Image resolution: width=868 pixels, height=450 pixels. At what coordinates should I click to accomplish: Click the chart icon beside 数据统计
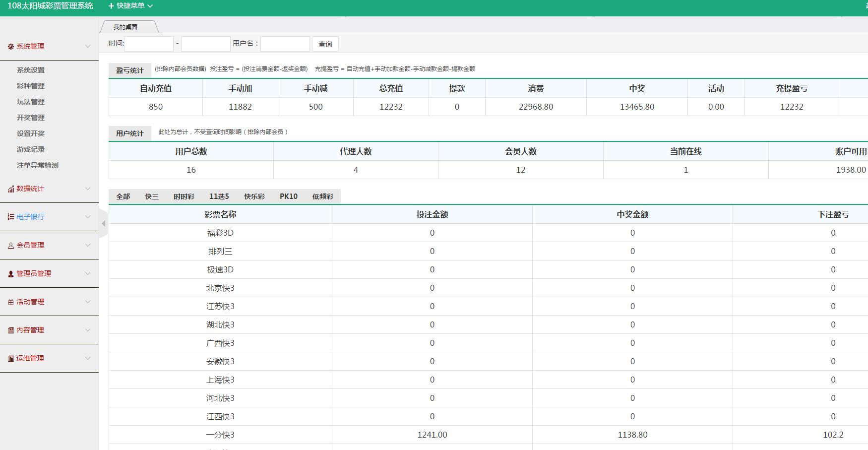(x=11, y=189)
